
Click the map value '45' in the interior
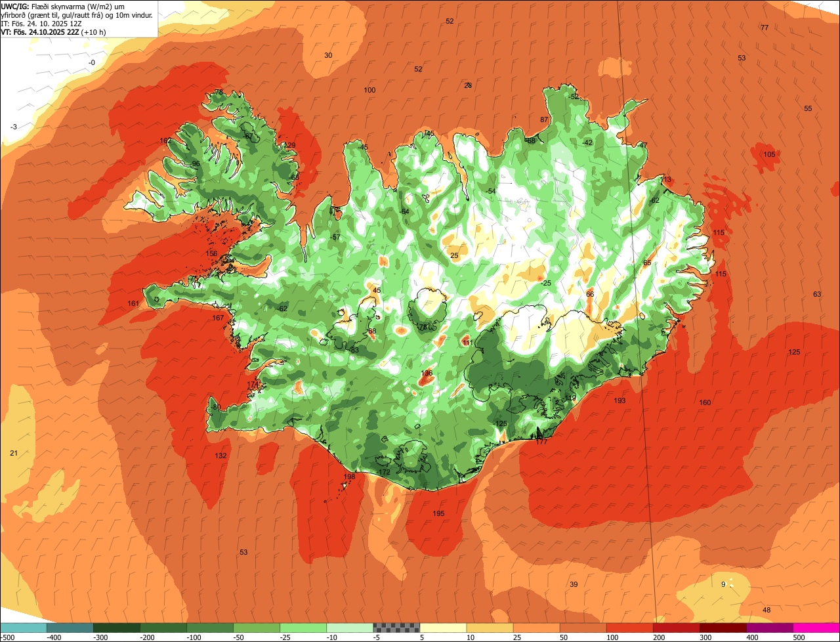pyautogui.click(x=377, y=289)
